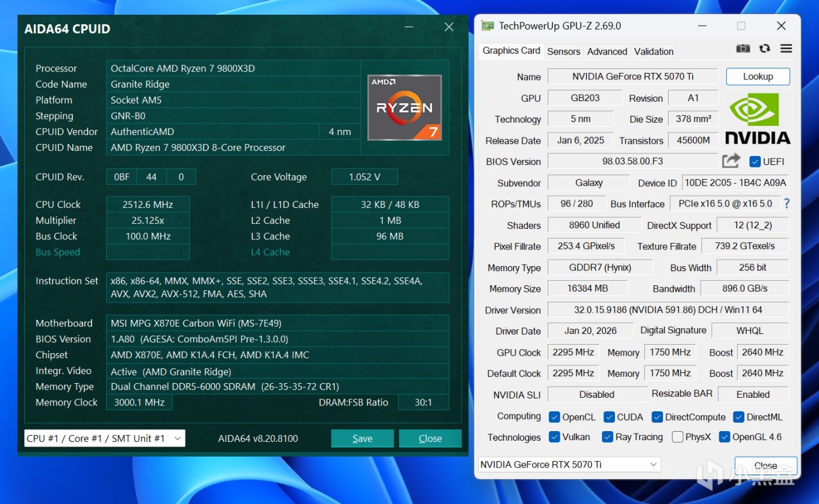Click the GPU Name field
Viewport: 819px width, 504px height.
tap(633, 76)
